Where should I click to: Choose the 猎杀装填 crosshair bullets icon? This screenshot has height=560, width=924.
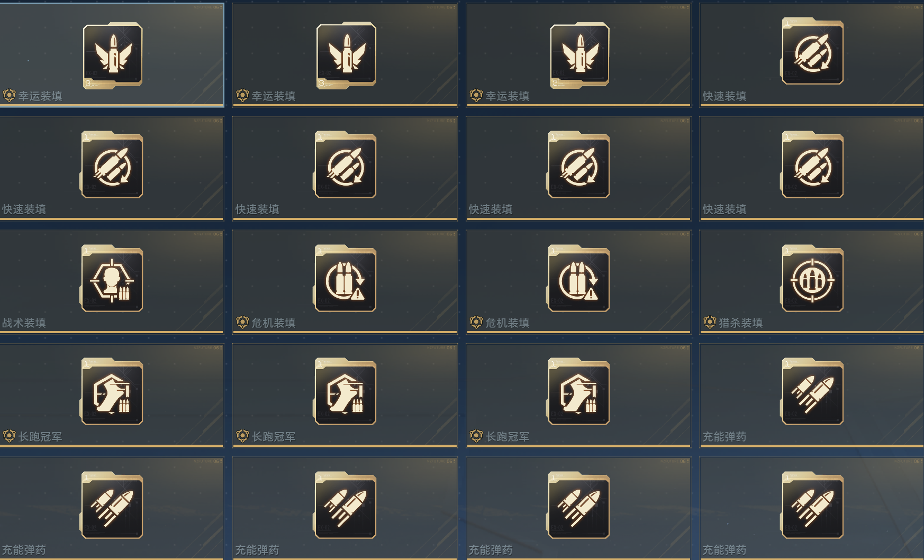pos(812,279)
